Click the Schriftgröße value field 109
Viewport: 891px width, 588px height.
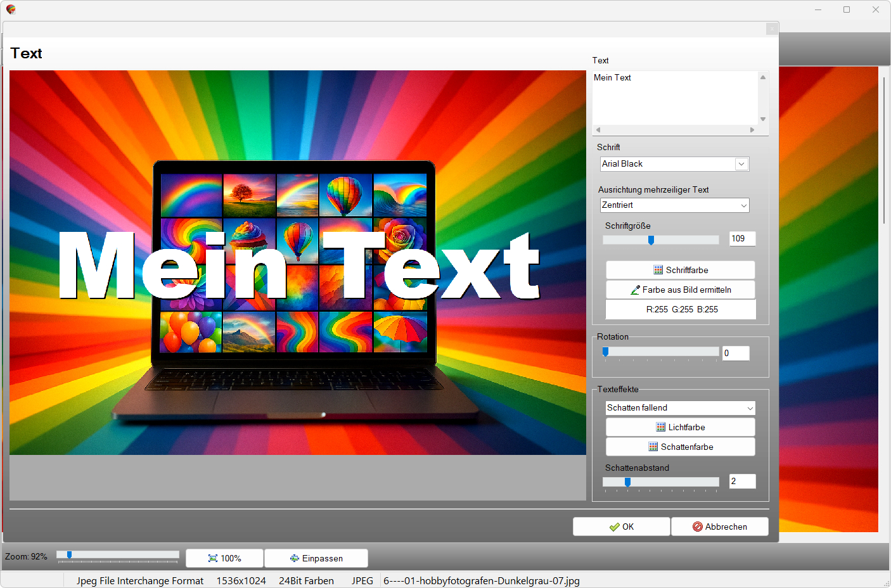[741, 239]
